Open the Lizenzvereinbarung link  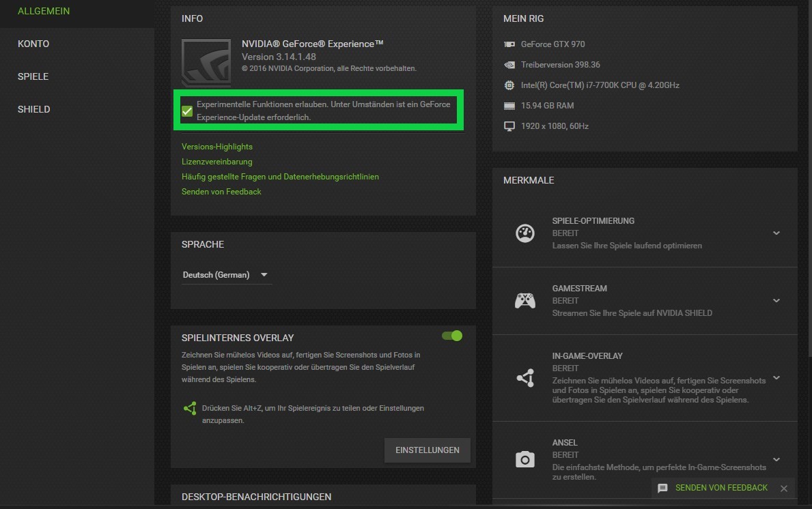click(217, 162)
